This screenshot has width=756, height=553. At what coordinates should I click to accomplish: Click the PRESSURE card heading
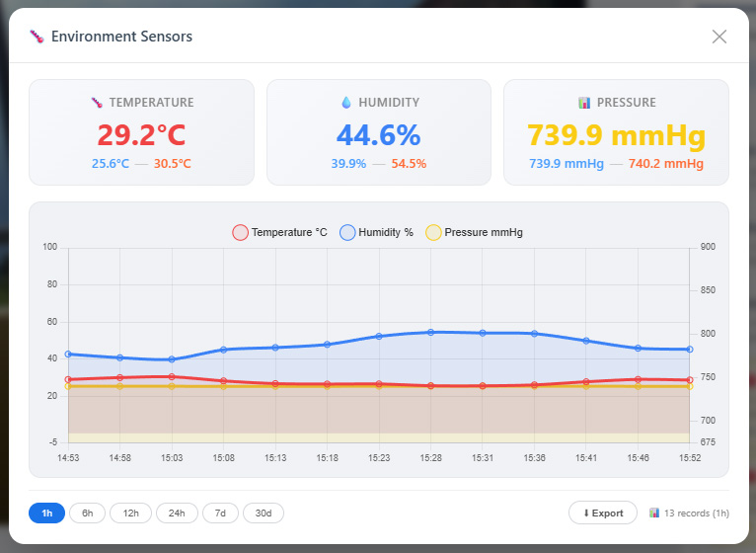627,103
